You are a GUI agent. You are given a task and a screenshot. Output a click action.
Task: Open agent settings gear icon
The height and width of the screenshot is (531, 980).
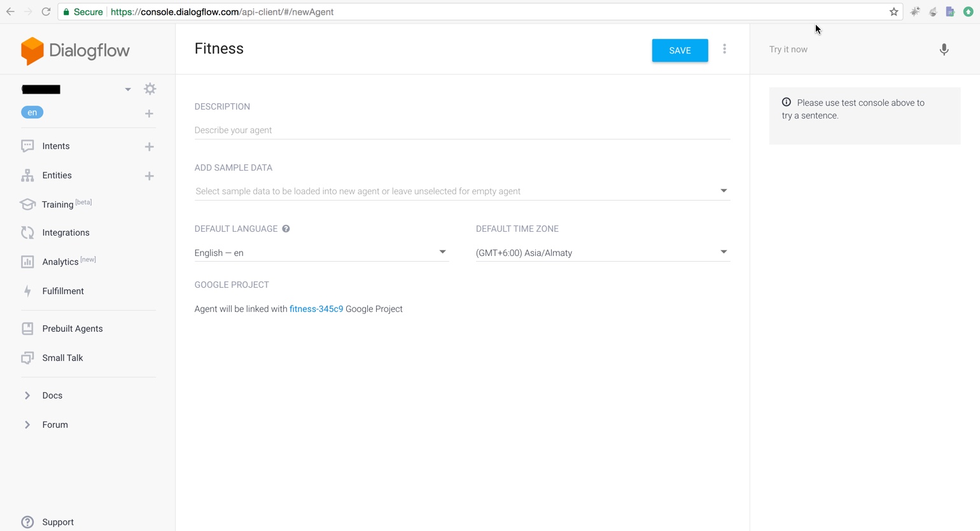coord(150,89)
